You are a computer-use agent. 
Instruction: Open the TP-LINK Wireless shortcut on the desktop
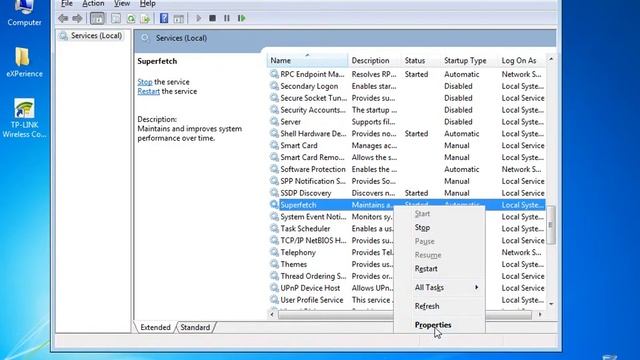coord(24,118)
